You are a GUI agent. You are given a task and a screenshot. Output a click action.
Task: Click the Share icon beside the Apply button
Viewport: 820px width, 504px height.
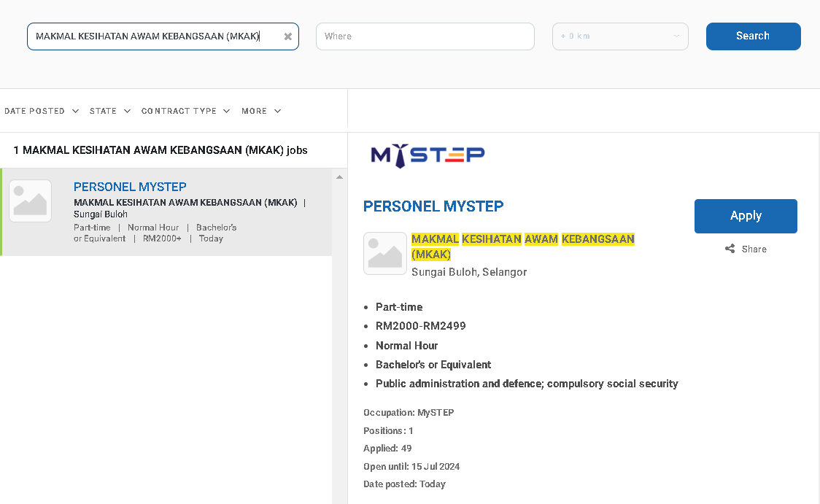click(x=729, y=249)
